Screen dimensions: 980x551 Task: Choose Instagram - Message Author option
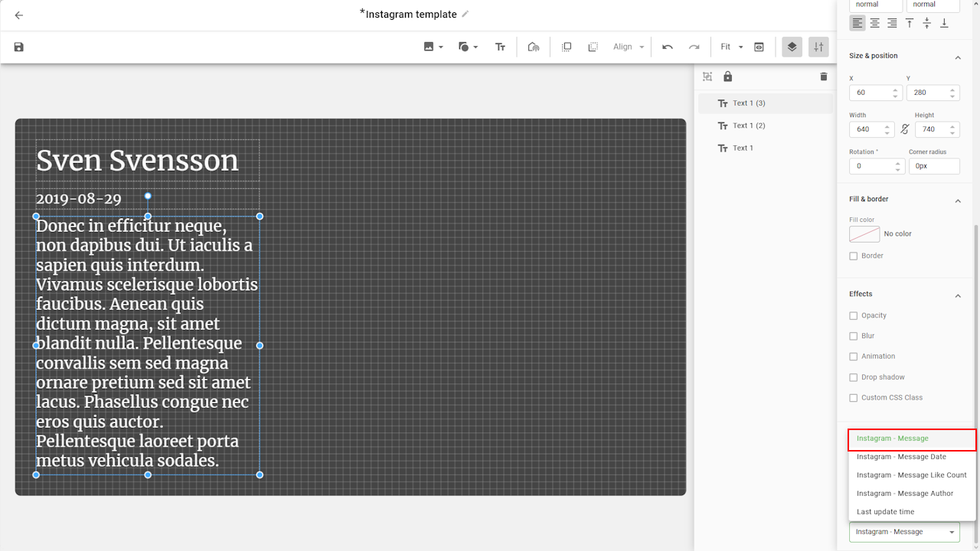tap(904, 494)
